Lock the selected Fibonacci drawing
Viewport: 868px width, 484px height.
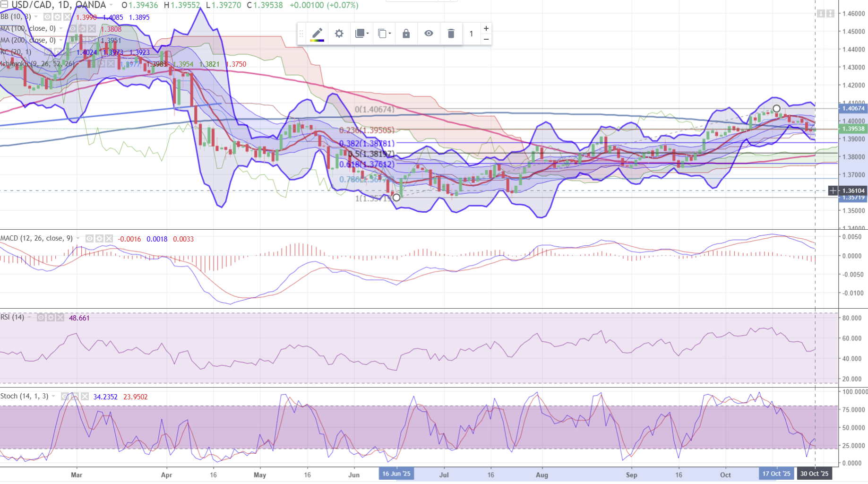pos(406,34)
